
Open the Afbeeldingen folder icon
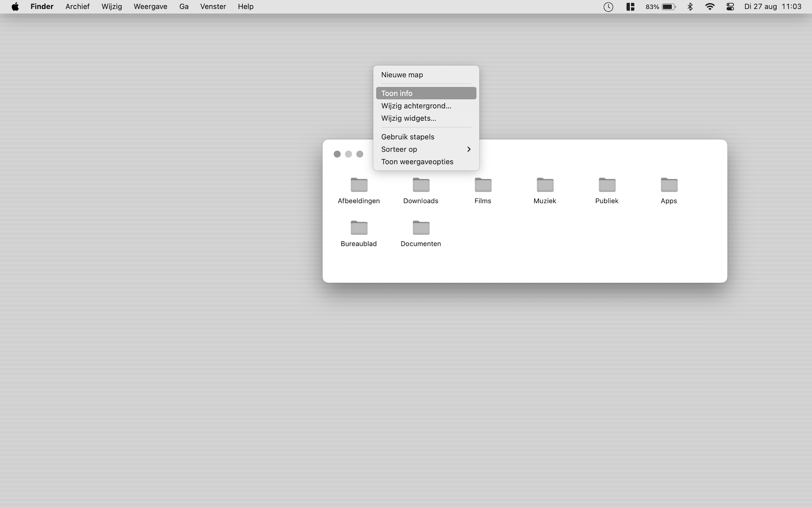click(359, 185)
